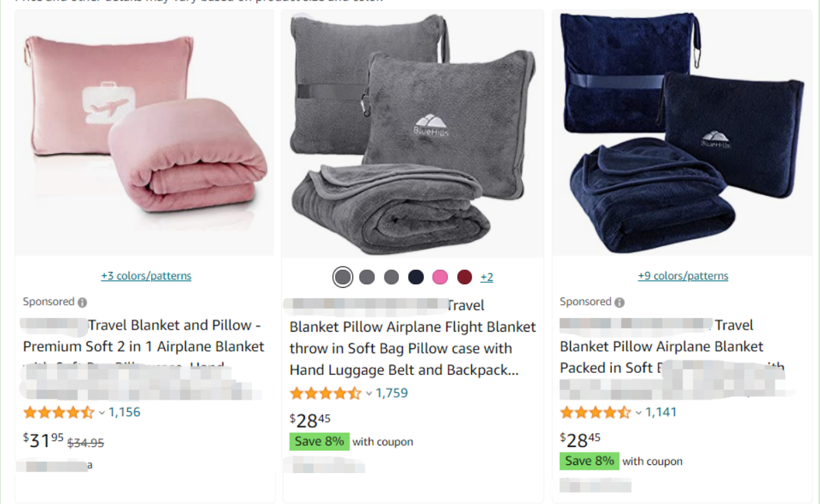This screenshot has width=820, height=504.
Task: Select the currently highlighted gray swatch
Action: [342, 277]
